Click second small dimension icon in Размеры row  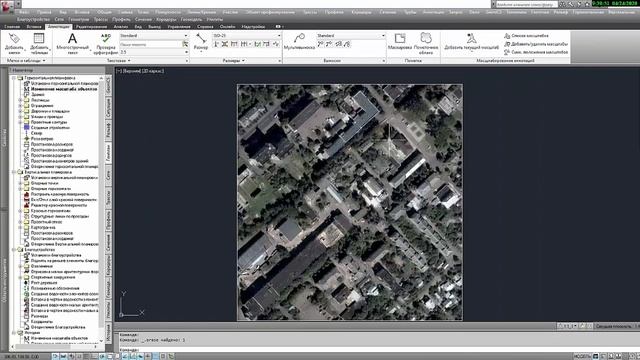225,44
